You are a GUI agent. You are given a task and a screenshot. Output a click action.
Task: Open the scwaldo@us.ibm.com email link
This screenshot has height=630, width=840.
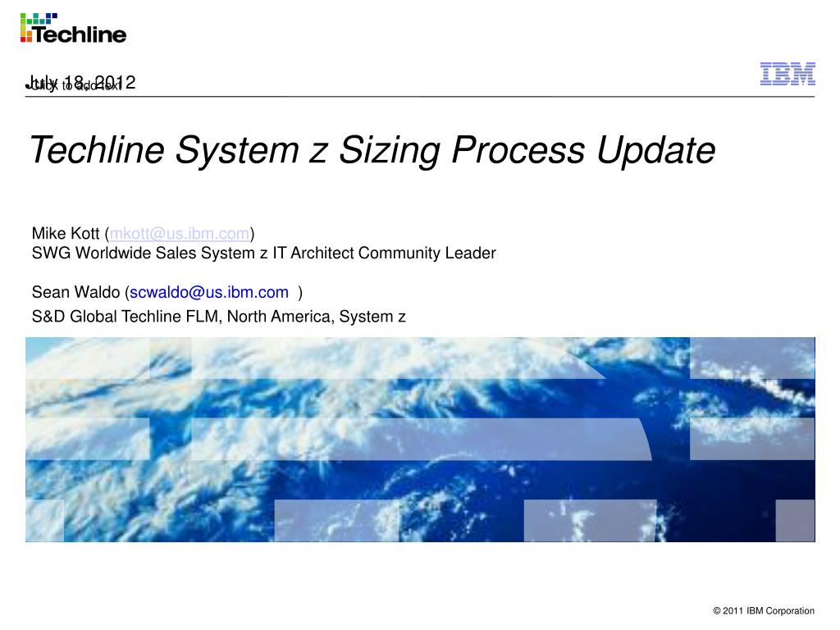pyautogui.click(x=209, y=293)
